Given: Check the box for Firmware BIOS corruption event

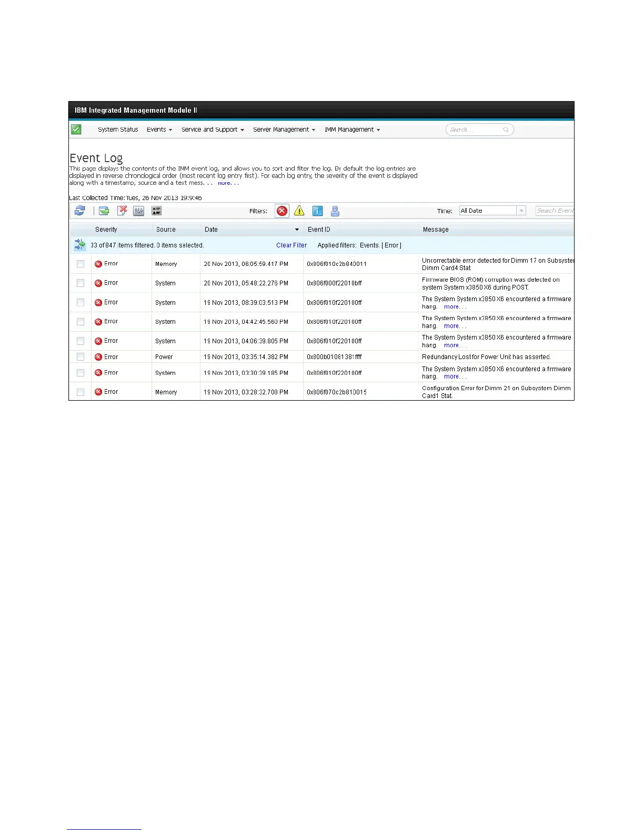Looking at the screenshot, I should [x=80, y=283].
